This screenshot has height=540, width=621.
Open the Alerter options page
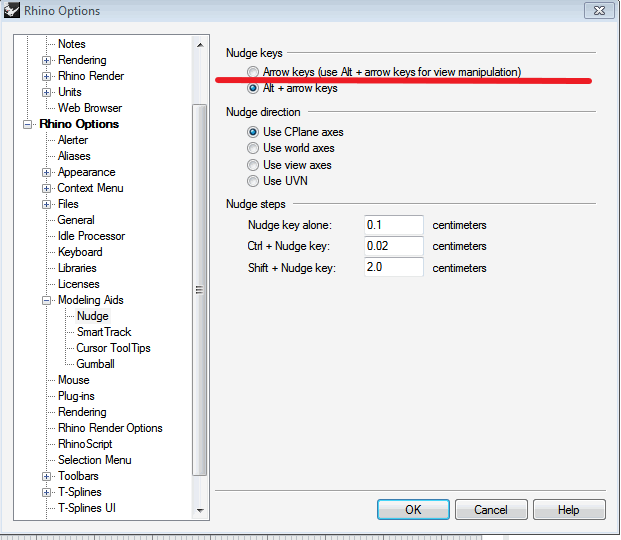73,140
